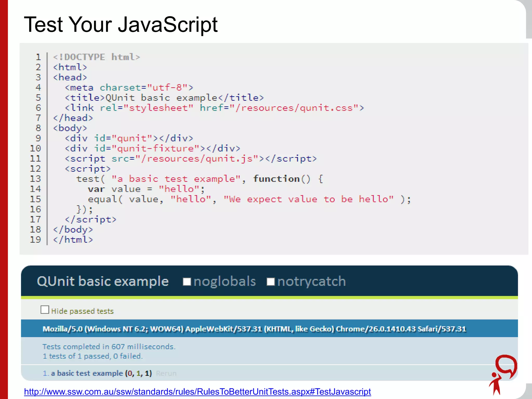Enable the notrycatch checkbox

[x=270, y=282]
